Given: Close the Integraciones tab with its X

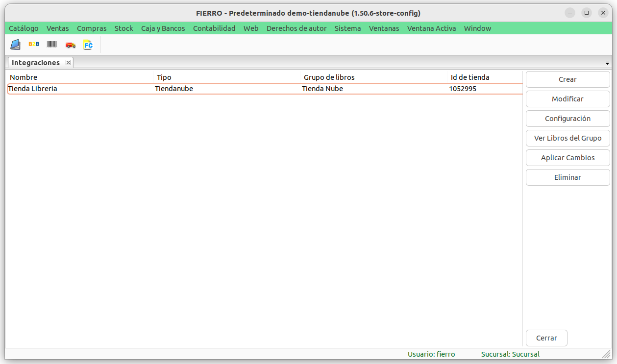Looking at the screenshot, I should pos(69,63).
